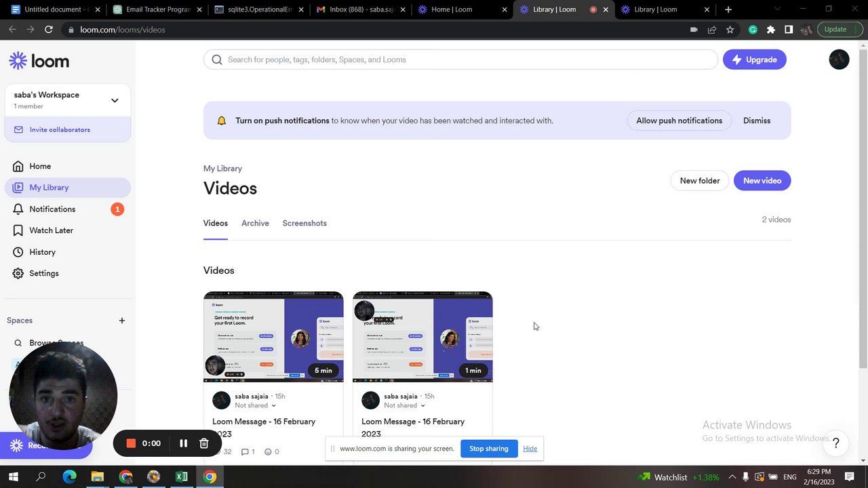
Task: Click Invite collaborators link
Action: click(60, 129)
